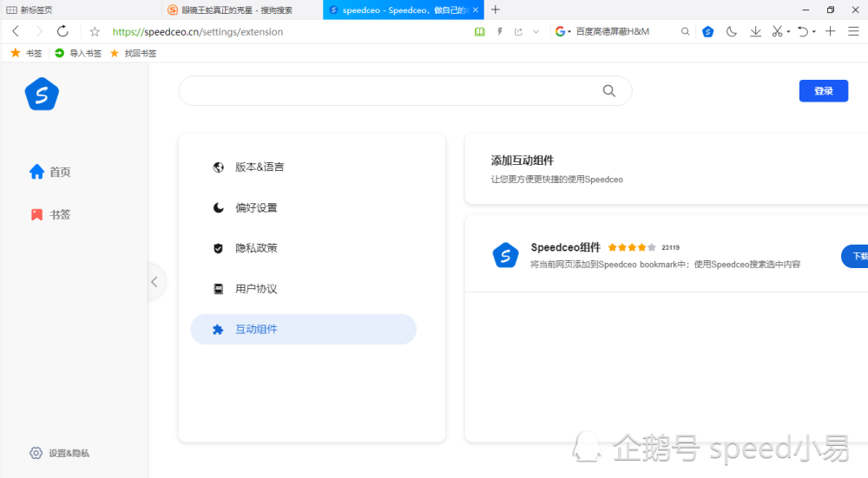The height and width of the screenshot is (478, 868).
Task: Click the Speedceo logo in sidebar
Action: [42, 94]
